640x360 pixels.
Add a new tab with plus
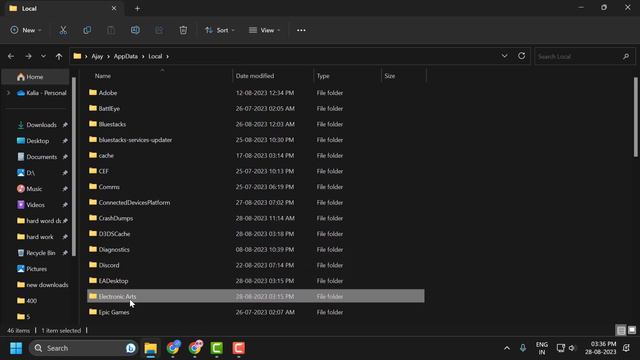point(137,9)
